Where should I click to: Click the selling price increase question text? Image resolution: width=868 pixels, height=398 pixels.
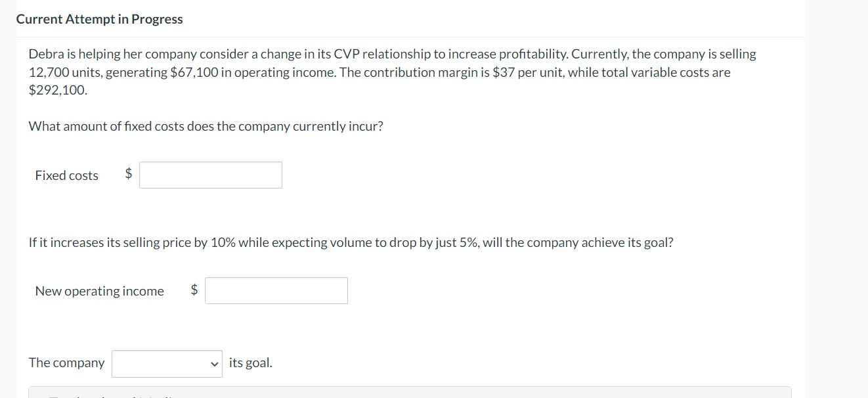coord(351,242)
